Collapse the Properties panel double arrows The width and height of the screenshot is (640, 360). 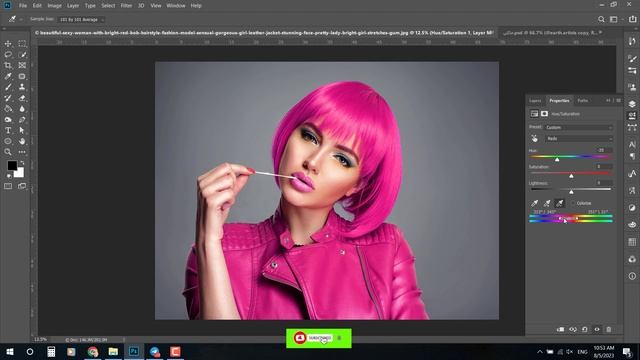608,100
